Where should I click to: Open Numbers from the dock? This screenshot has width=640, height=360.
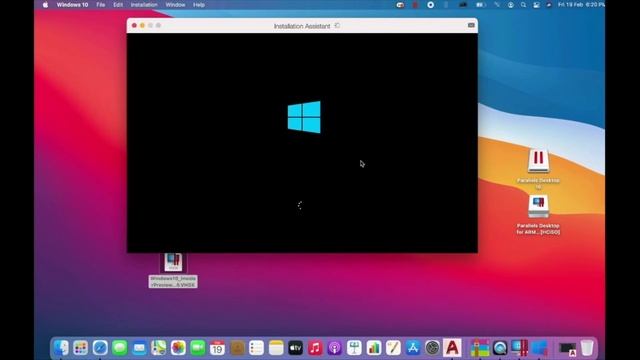(x=373, y=348)
